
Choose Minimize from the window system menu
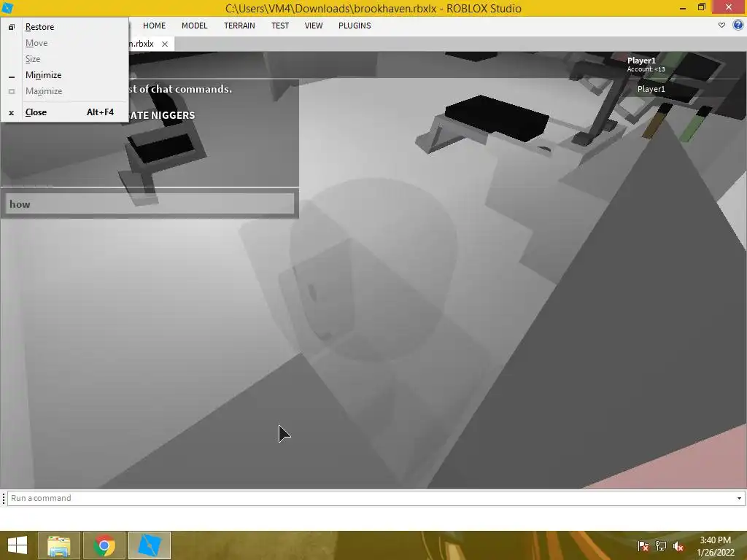[x=64, y=75]
